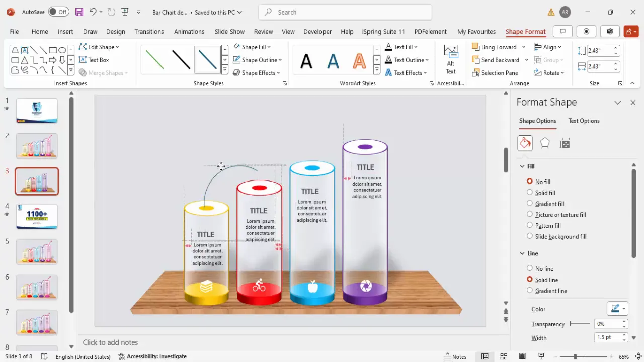Switch to the Insert tab
The width and height of the screenshot is (644, 362).
[x=65, y=31]
